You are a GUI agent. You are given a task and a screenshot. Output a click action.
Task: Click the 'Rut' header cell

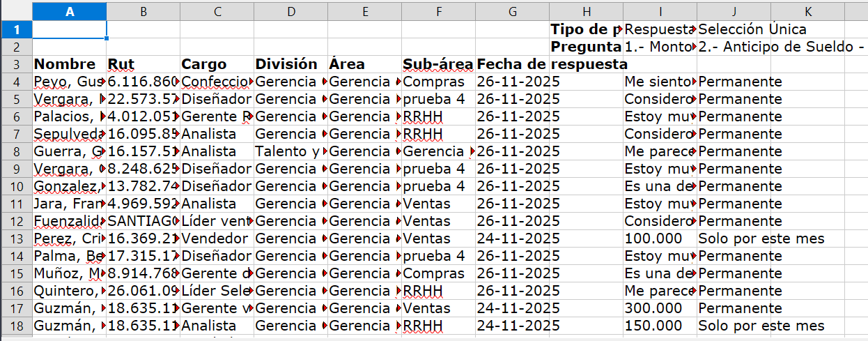[143, 64]
